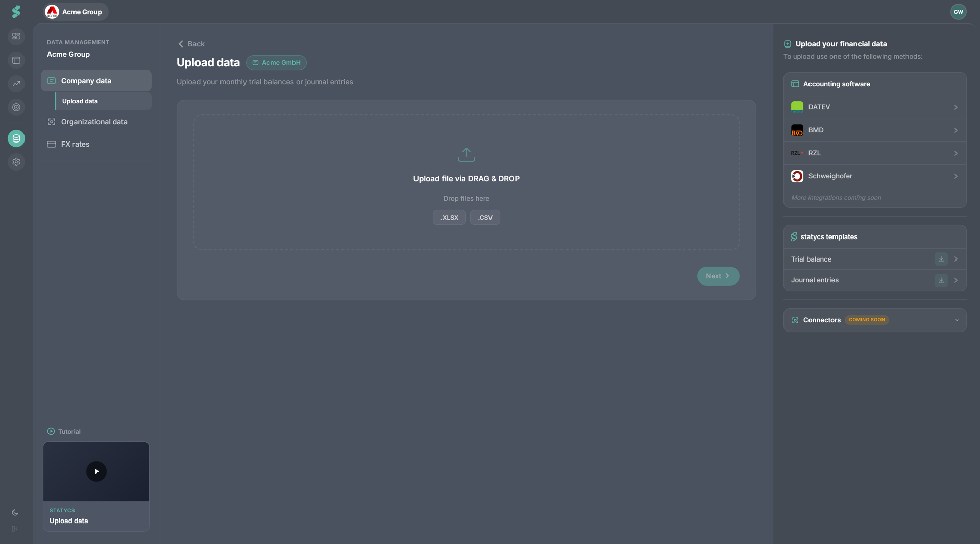Collapse the sidebar with bottom-left icon
Viewport: 980px width, 544px height.
coord(15,529)
